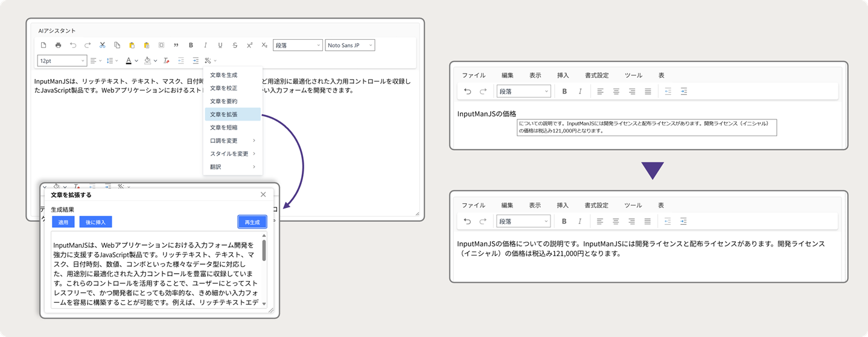Apply text color with the A icon
Image resolution: width=868 pixels, height=337 pixels.
[129, 61]
